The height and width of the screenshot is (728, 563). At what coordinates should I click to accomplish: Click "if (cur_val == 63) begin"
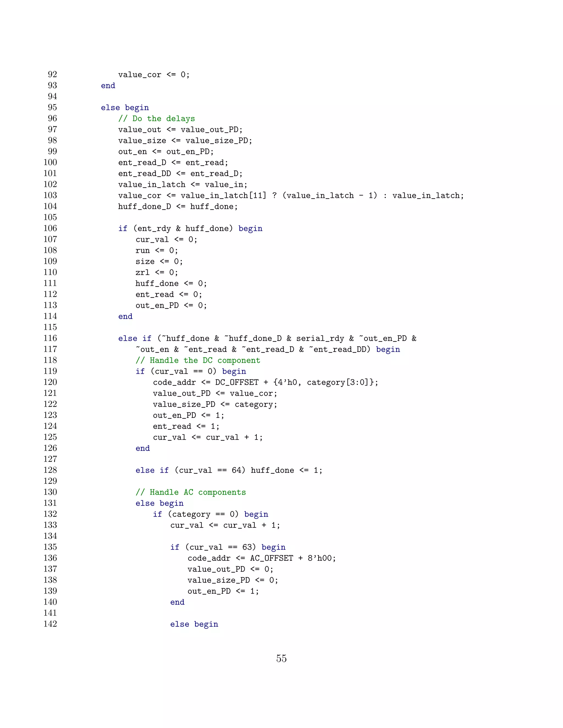pyautogui.click(x=228, y=548)
